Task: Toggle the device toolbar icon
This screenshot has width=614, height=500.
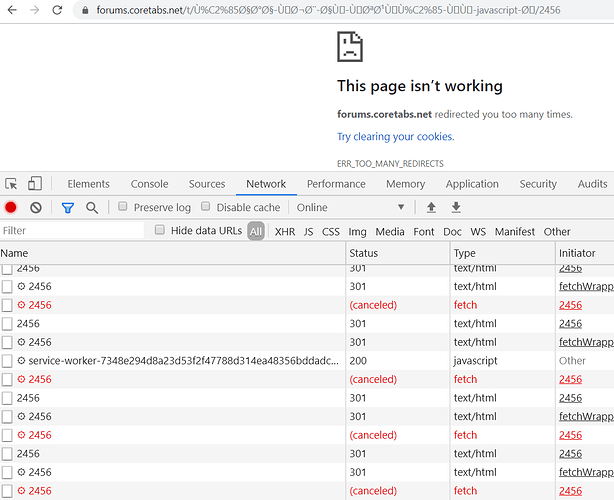Action: pos(35,183)
